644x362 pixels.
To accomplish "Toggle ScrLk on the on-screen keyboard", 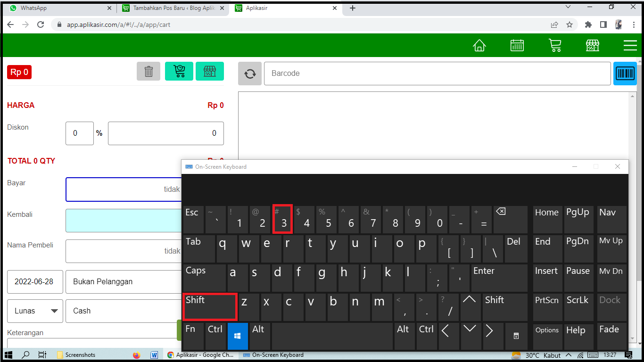I will 578,307.
